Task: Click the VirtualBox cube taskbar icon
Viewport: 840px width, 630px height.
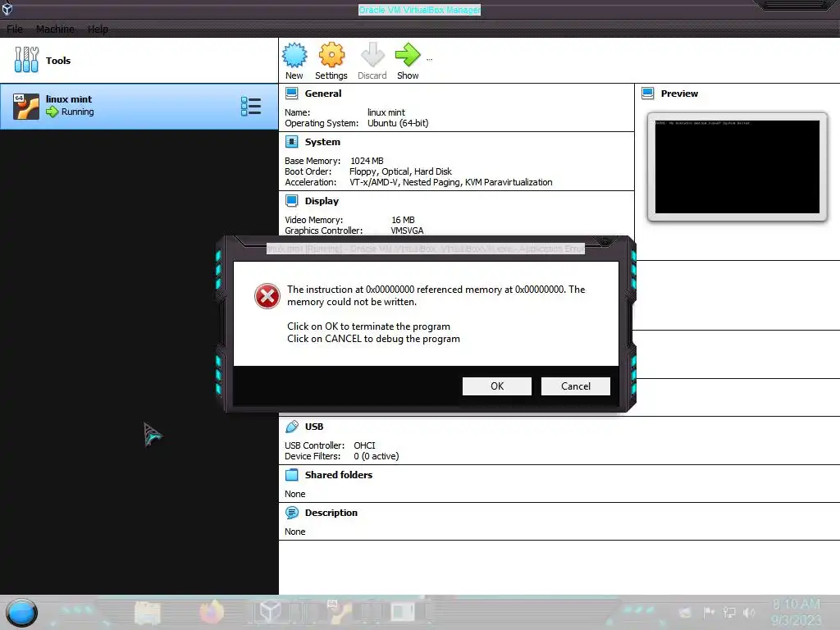Action: tap(271, 612)
